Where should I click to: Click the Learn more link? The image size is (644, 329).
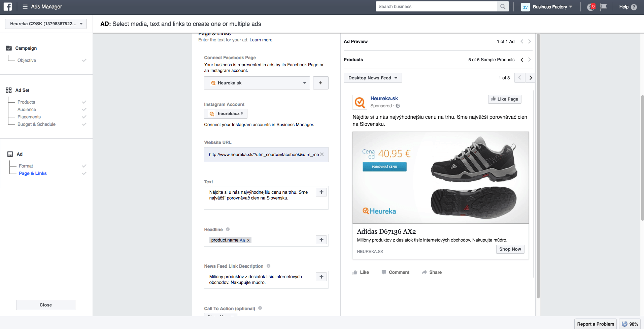(261, 40)
